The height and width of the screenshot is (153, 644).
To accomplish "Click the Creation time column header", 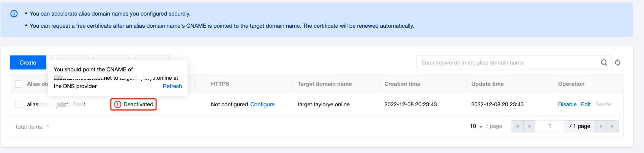I will coord(402,84).
